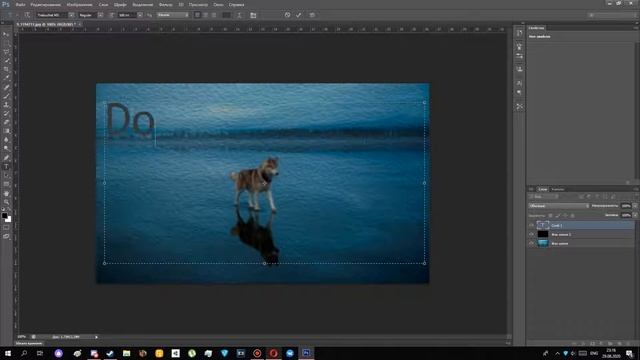Open the text color swatch
Image resolution: width=640 pixels, height=360 pixels.
(227, 15)
